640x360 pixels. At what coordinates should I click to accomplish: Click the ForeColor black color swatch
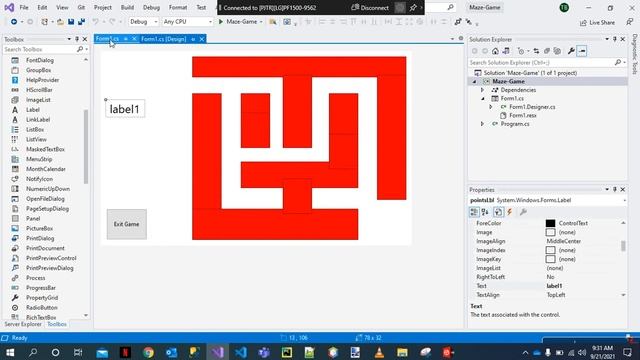[550, 223]
